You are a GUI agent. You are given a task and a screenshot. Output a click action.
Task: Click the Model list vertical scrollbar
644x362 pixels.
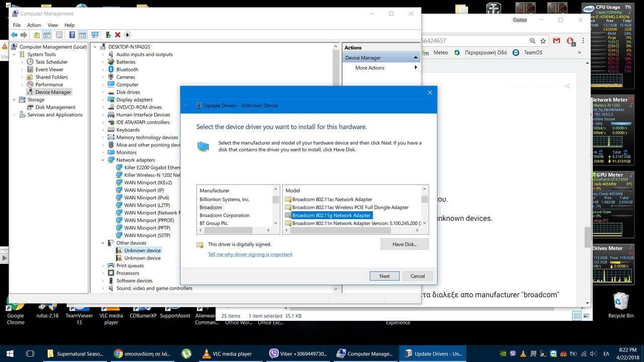click(x=425, y=206)
